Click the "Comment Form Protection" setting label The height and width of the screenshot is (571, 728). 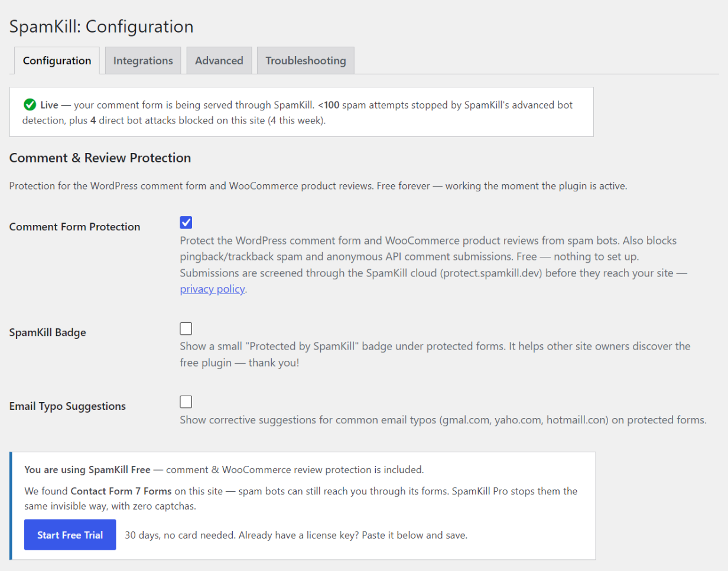pyautogui.click(x=75, y=227)
